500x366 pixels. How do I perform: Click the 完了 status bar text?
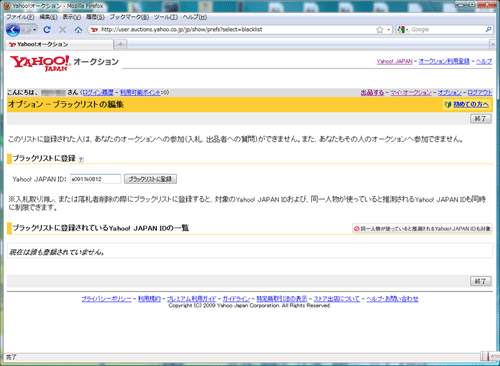[x=11, y=357]
